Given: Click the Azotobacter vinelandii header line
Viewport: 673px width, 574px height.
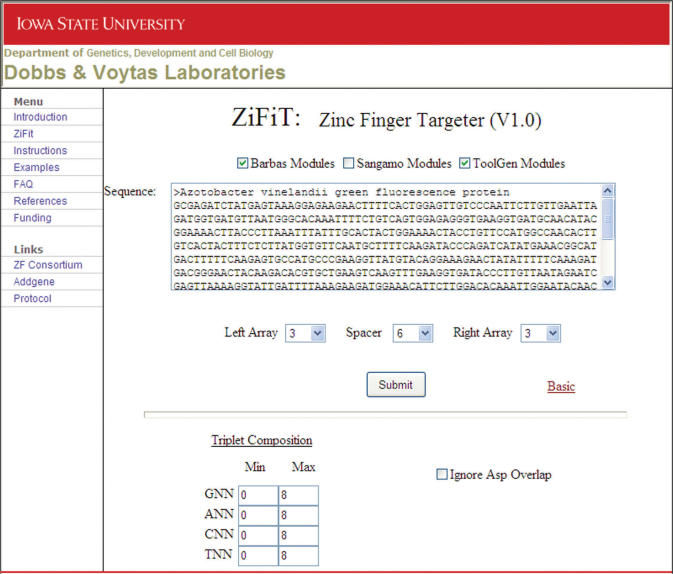Looking at the screenshot, I should (342, 192).
